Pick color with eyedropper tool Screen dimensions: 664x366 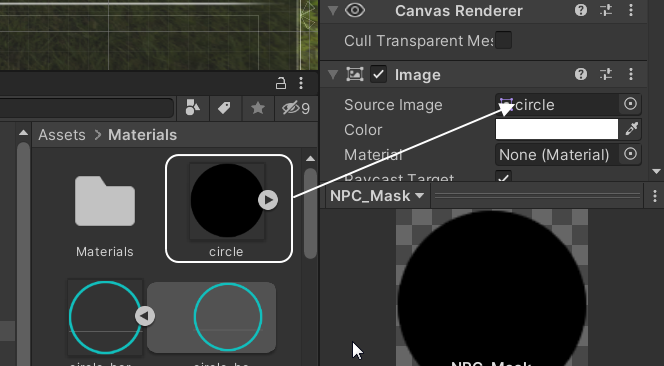coord(631,129)
